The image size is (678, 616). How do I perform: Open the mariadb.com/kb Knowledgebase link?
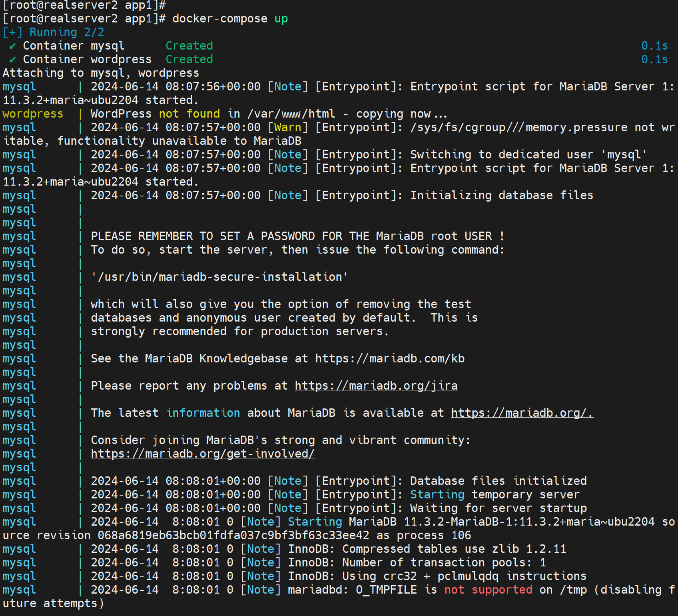pos(389,359)
